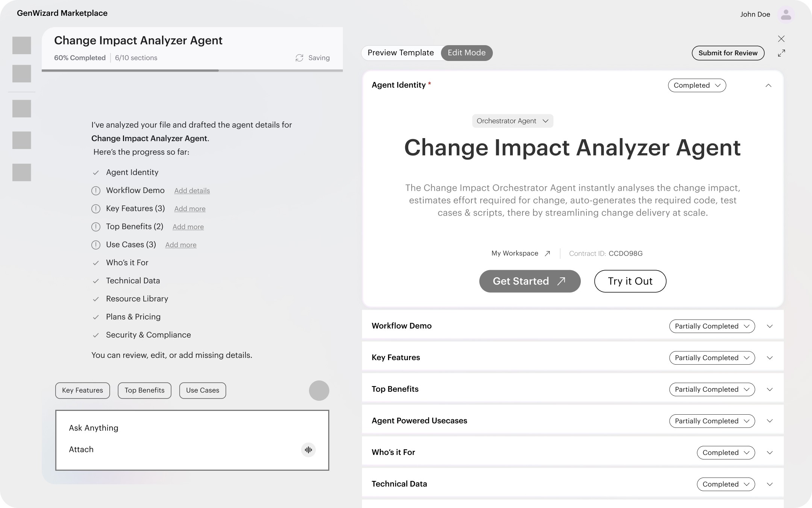Click John Doe profile avatar icon

(x=786, y=15)
